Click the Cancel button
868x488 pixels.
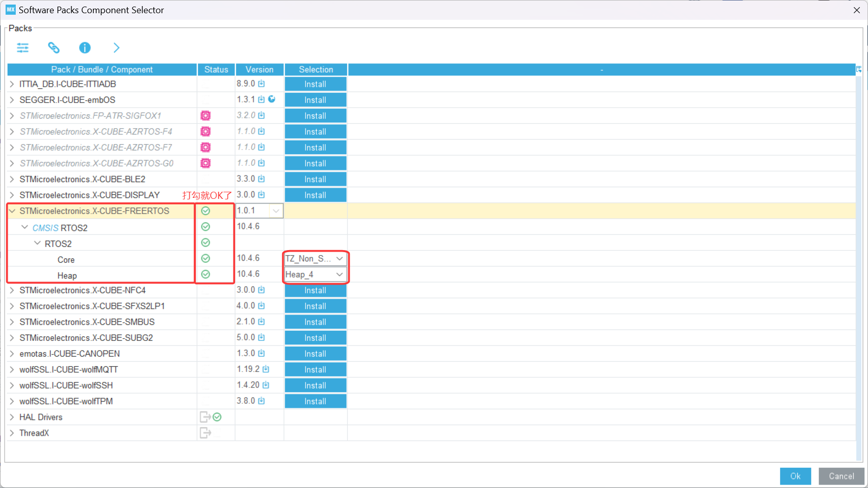tap(842, 476)
